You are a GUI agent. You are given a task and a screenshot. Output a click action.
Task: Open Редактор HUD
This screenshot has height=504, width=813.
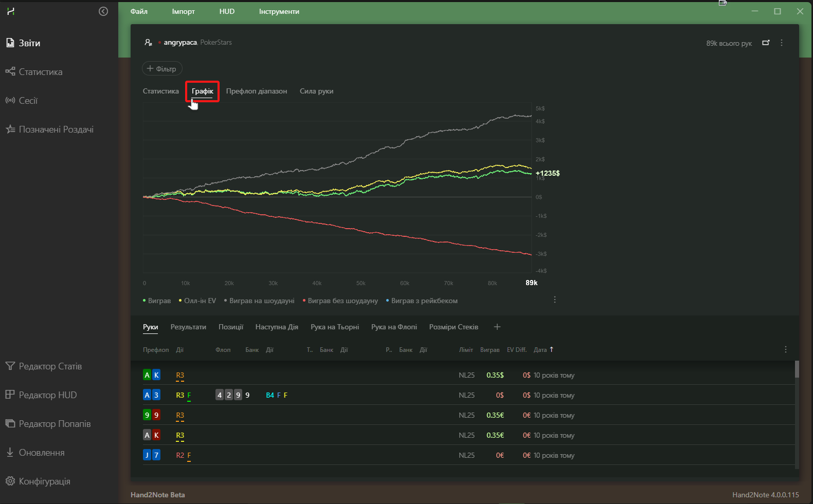tap(41, 395)
